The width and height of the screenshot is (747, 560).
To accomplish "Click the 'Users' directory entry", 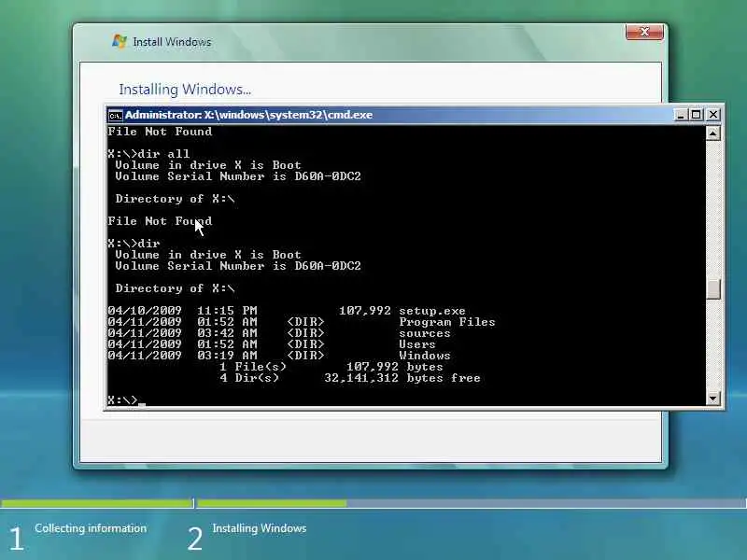I will pyautogui.click(x=417, y=344).
